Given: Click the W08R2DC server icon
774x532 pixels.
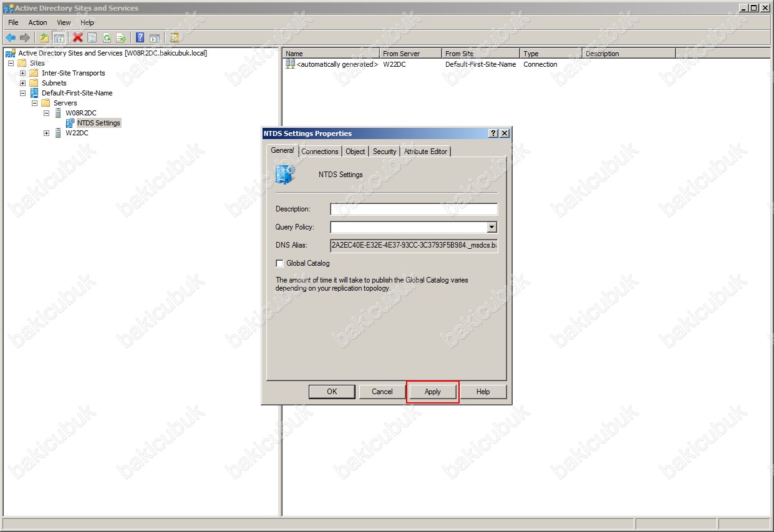Looking at the screenshot, I should point(58,113).
